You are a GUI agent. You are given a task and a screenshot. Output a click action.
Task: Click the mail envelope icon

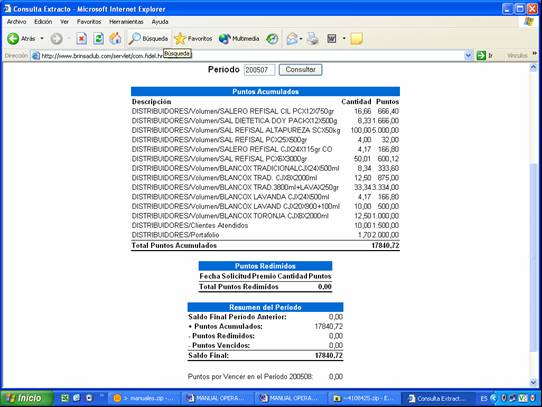point(292,38)
